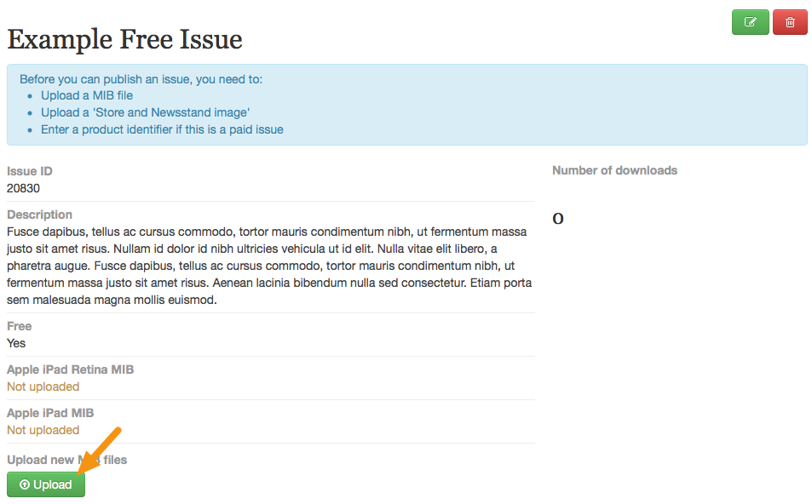Click the product identifier requirement line
The image size is (812, 504).
162,130
